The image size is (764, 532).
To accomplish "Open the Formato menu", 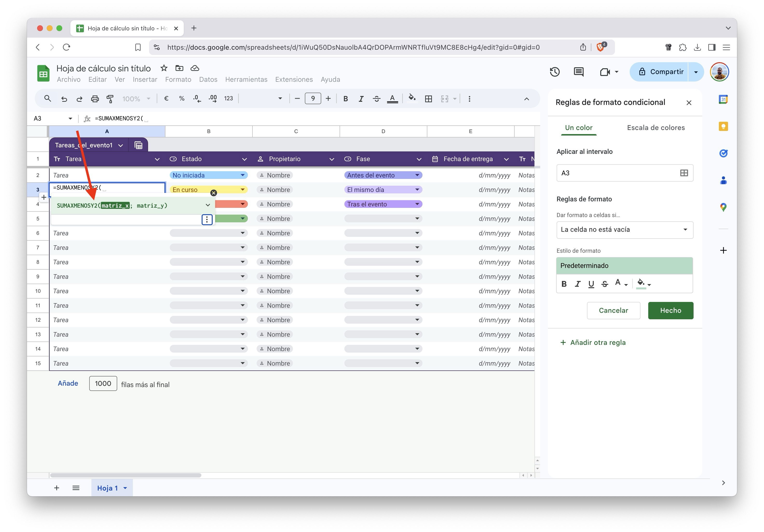I will pos(178,80).
